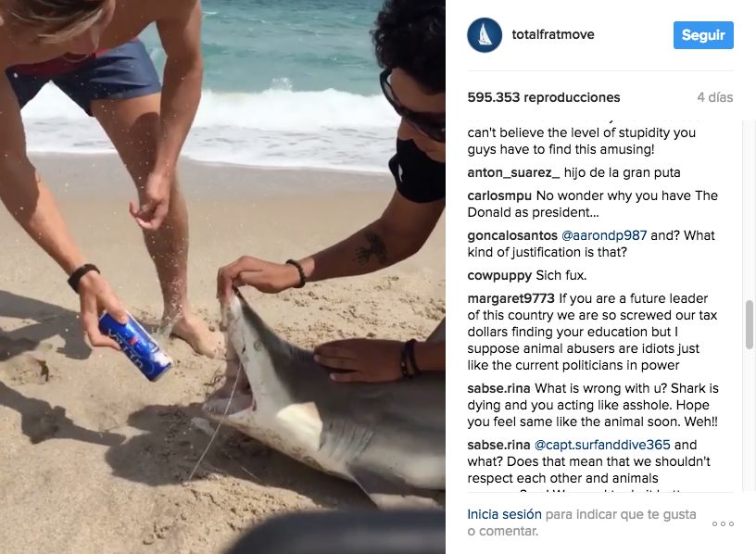Viewport: 756px width, 554px height.
Task: Visit goncalosantos profile from comment
Action: 512,236
